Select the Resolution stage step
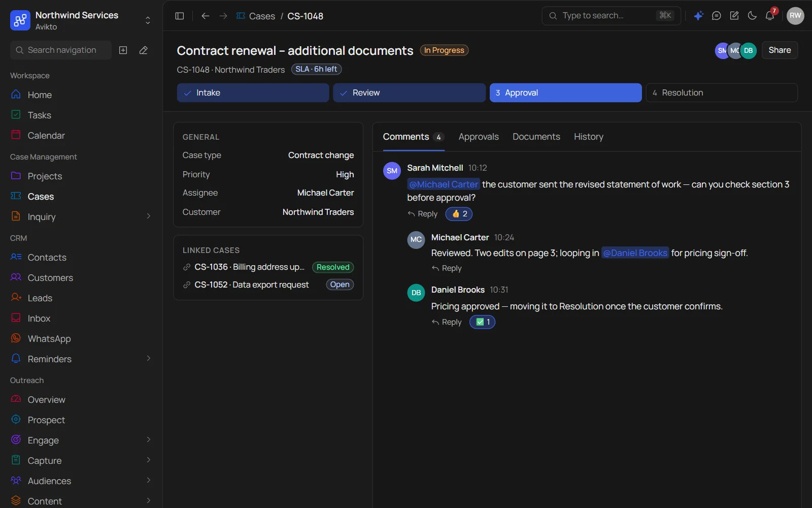The image size is (812, 508). (722, 93)
